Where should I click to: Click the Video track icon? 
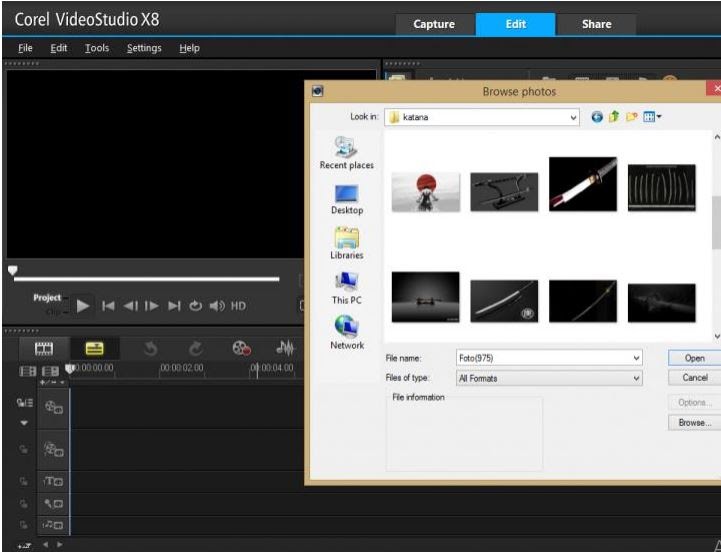(x=53, y=407)
